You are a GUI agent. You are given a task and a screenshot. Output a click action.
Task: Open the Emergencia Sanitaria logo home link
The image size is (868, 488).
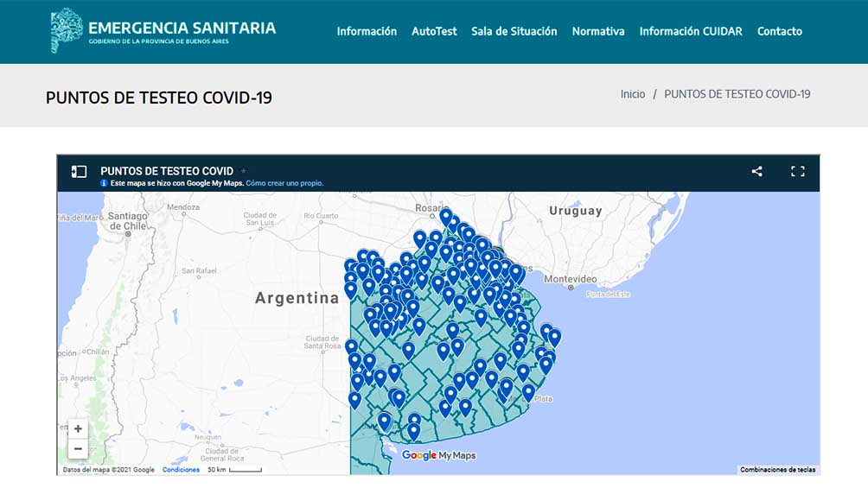[163, 31]
